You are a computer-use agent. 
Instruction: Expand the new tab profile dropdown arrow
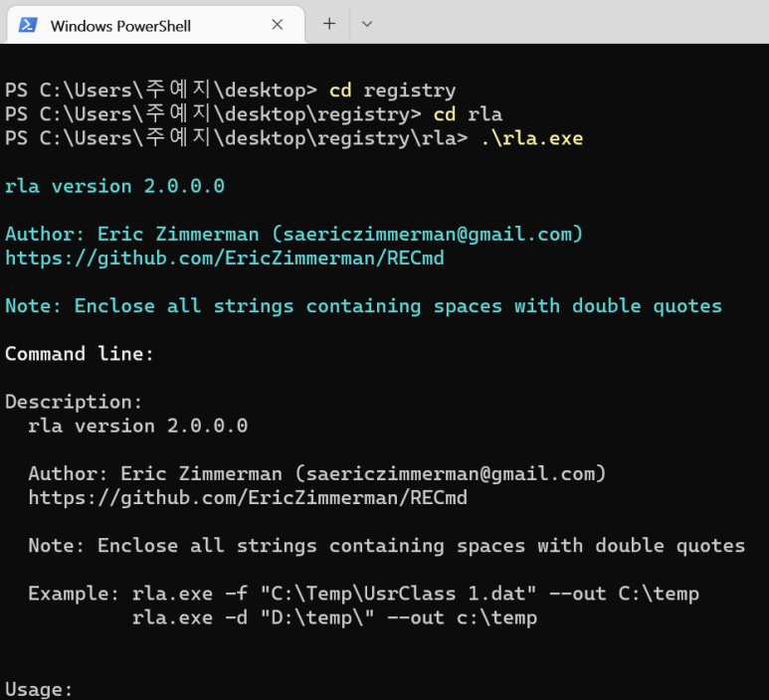click(x=367, y=24)
